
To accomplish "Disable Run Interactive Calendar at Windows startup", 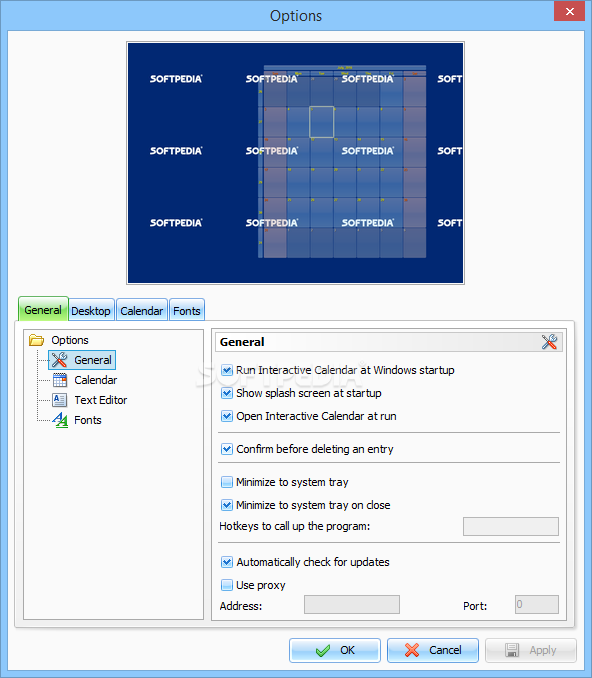I will click(227, 370).
